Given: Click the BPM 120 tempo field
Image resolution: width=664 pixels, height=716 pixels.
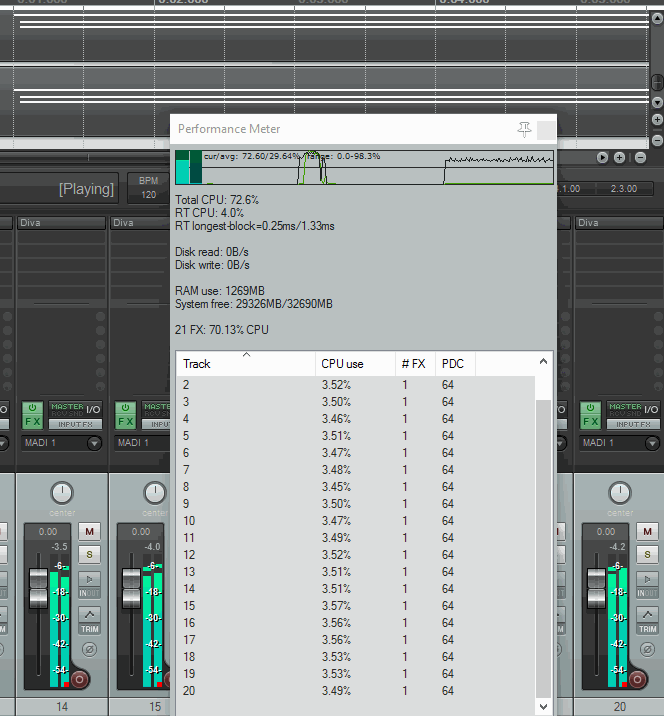Looking at the screenshot, I should pos(148,188).
